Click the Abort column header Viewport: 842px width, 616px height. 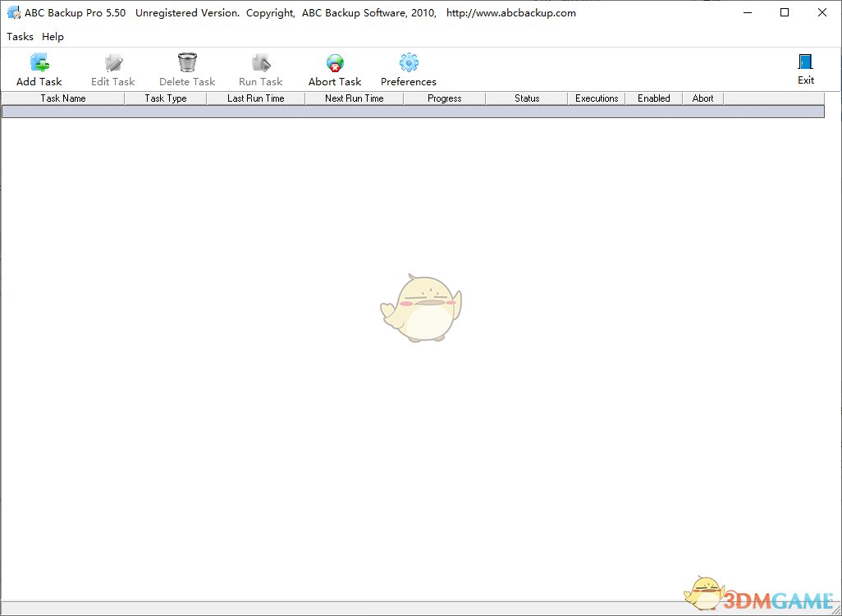tap(702, 98)
